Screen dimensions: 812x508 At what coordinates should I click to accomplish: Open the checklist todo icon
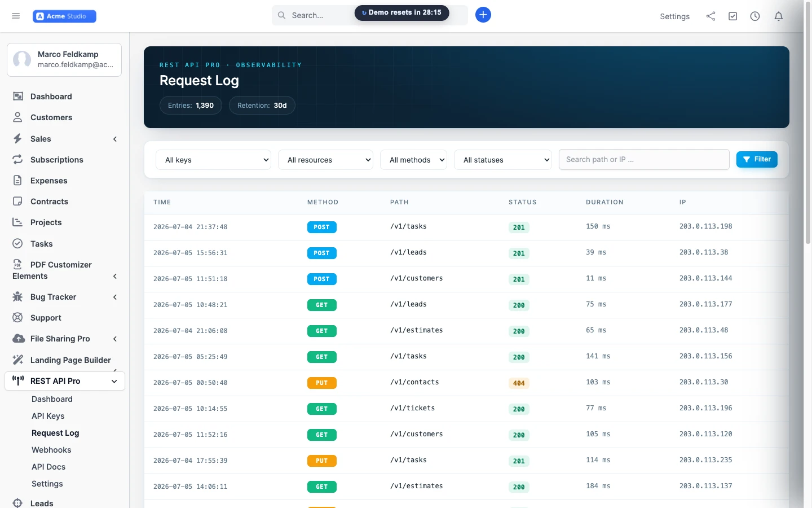pos(732,16)
